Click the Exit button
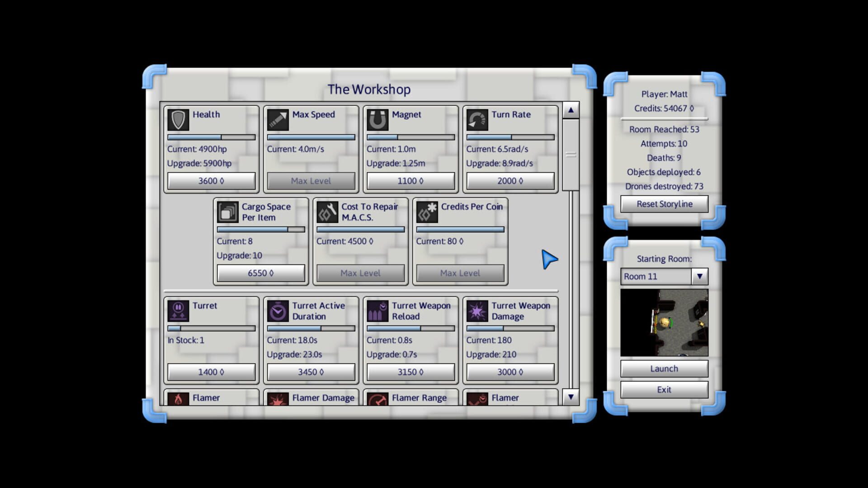The width and height of the screenshot is (868, 488). pos(664,389)
